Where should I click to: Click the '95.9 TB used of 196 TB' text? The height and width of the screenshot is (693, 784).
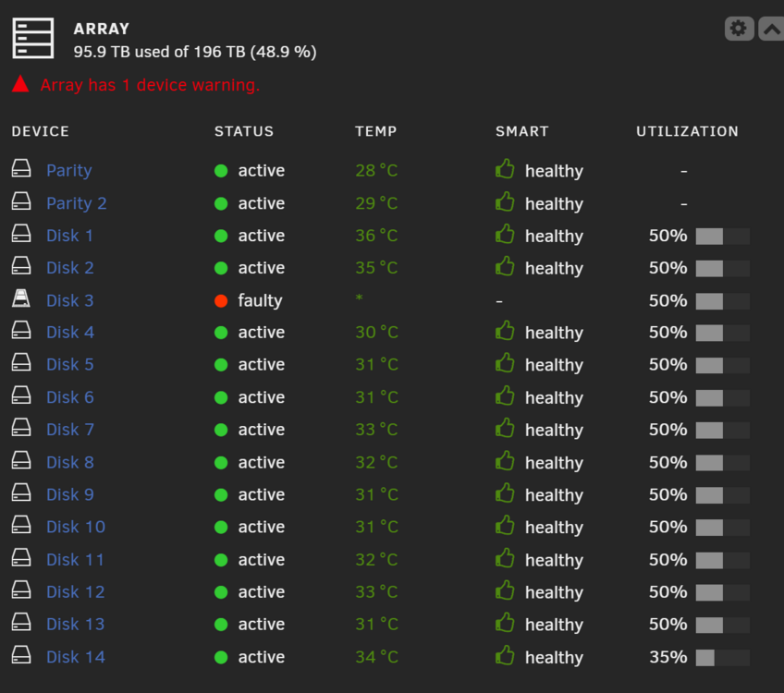click(160, 52)
